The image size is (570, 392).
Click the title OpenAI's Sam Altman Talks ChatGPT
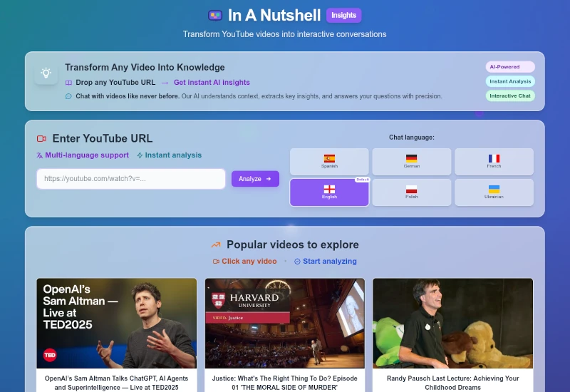pyautogui.click(x=117, y=383)
